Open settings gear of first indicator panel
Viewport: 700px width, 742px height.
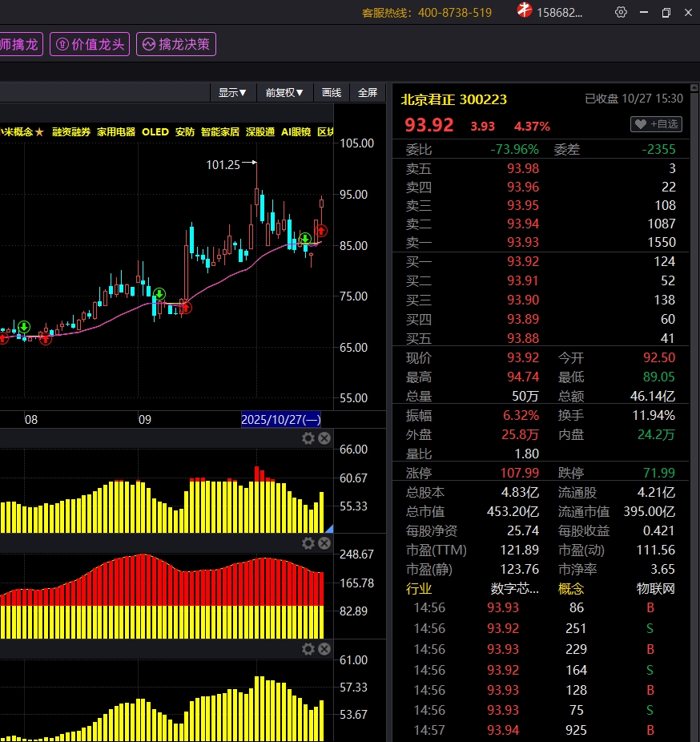tap(308, 438)
